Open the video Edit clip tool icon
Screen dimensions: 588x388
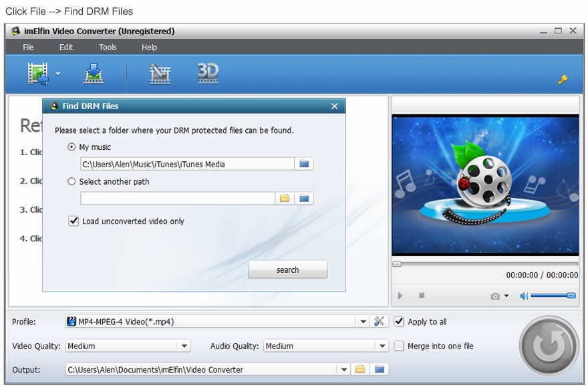pyautogui.click(x=160, y=73)
